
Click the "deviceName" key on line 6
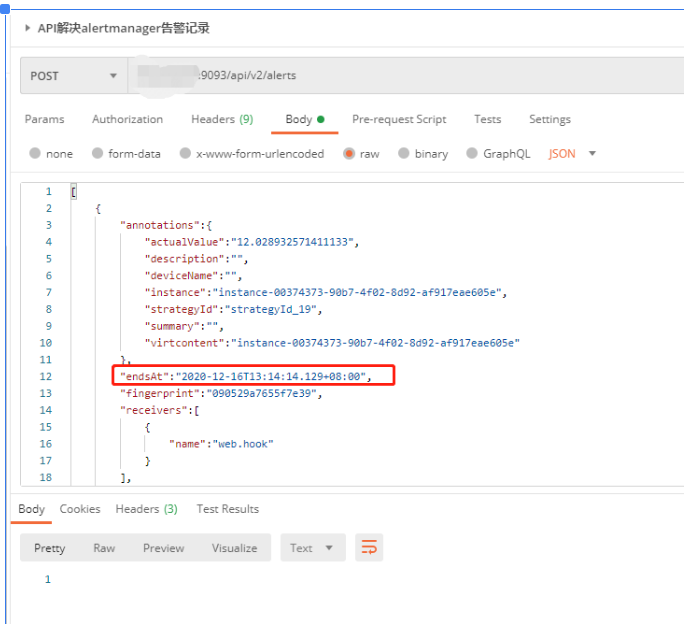point(181,276)
